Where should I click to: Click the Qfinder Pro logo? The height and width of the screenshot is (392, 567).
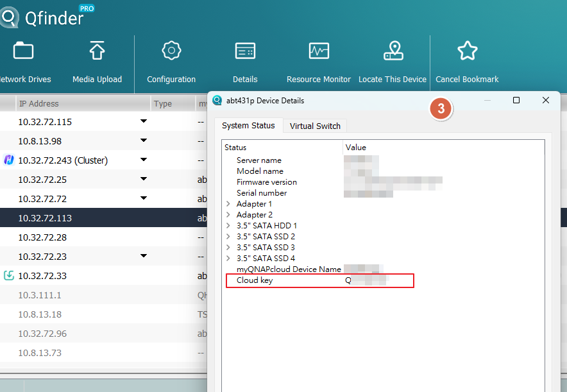pyautogui.click(x=45, y=17)
